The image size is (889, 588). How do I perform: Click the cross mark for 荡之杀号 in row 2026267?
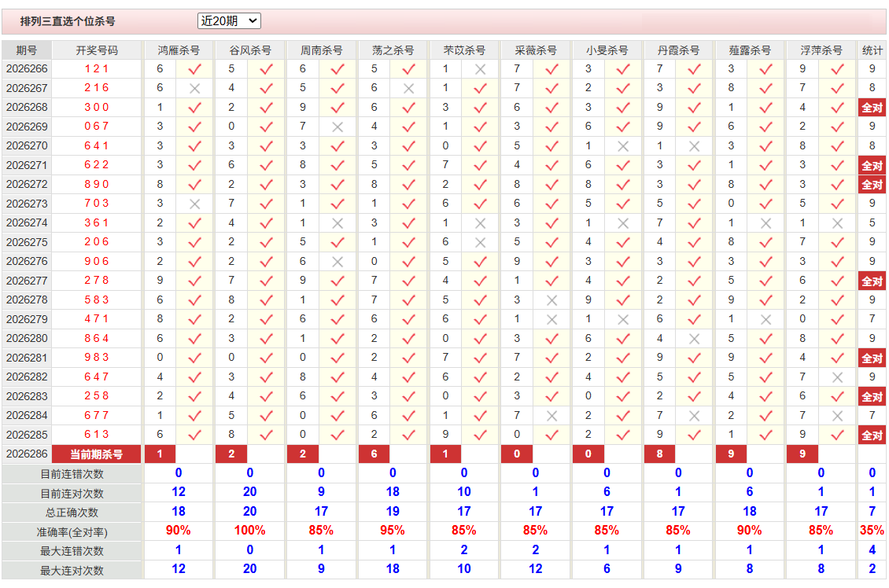409,88
